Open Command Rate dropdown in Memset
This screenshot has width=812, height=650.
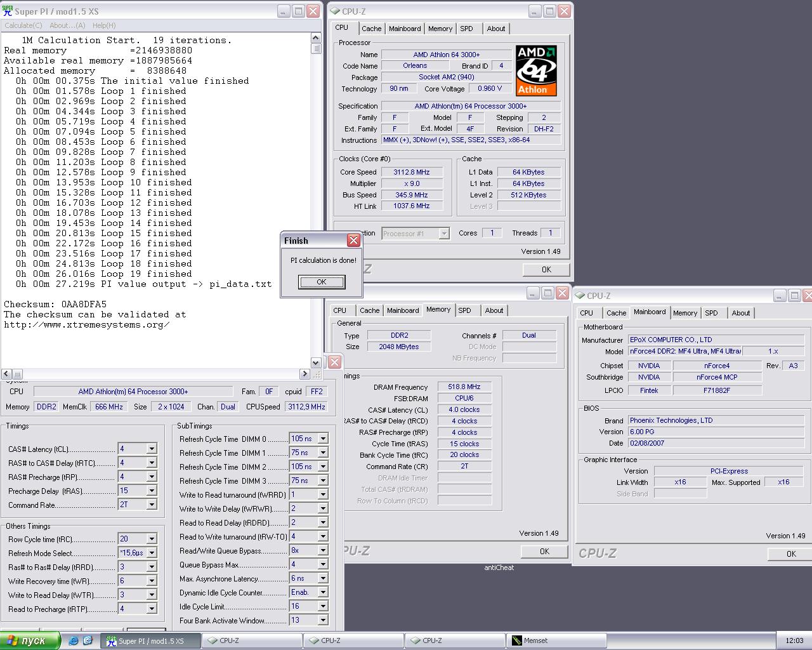point(152,505)
